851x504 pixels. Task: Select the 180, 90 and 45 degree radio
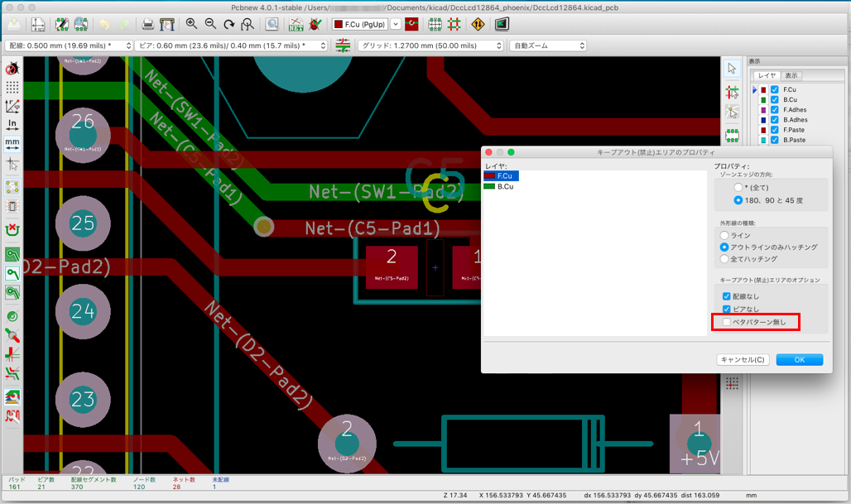738,200
